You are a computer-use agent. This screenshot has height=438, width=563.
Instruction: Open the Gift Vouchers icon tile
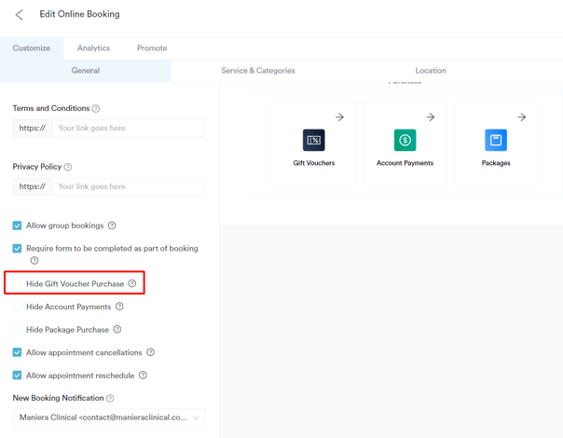(313, 140)
